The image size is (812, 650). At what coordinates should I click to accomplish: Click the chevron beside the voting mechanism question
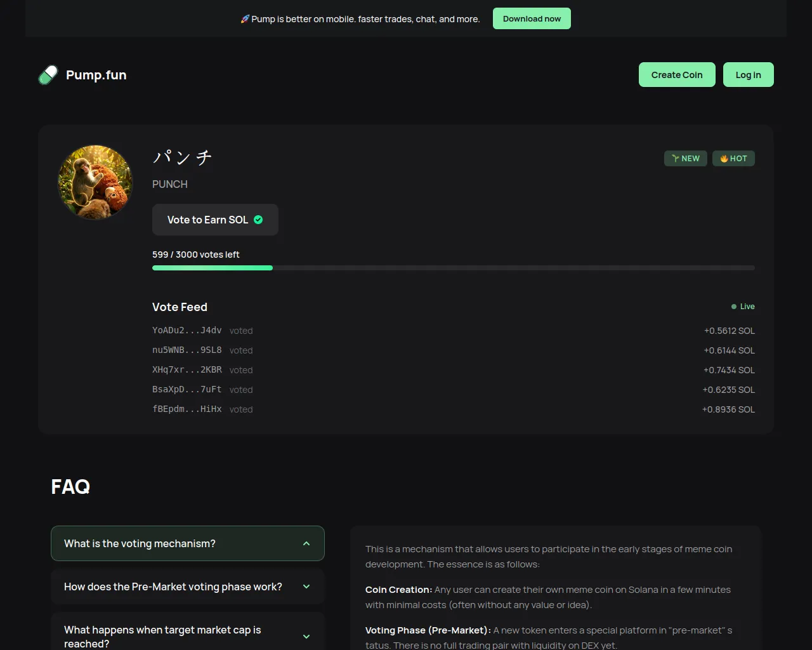pos(306,543)
